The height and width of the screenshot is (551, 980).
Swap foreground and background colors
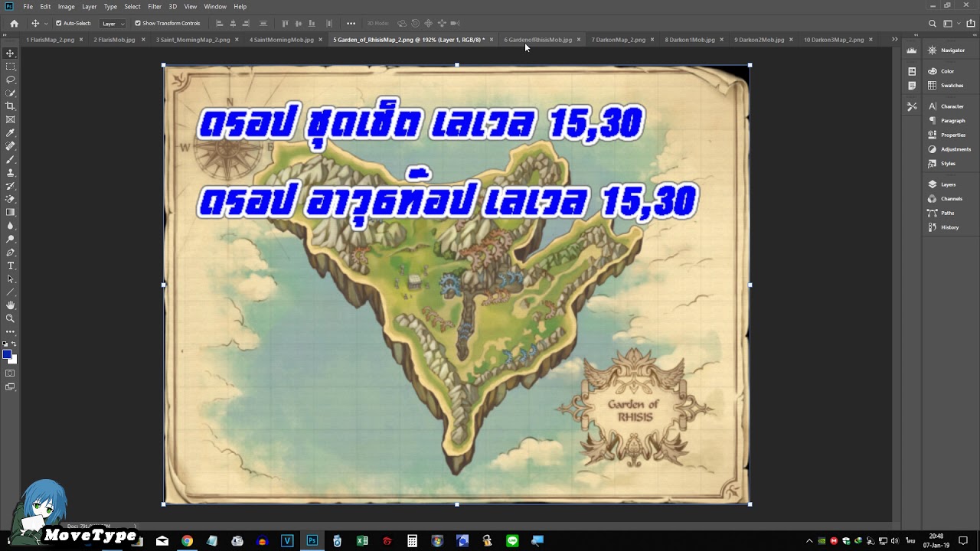(x=14, y=344)
